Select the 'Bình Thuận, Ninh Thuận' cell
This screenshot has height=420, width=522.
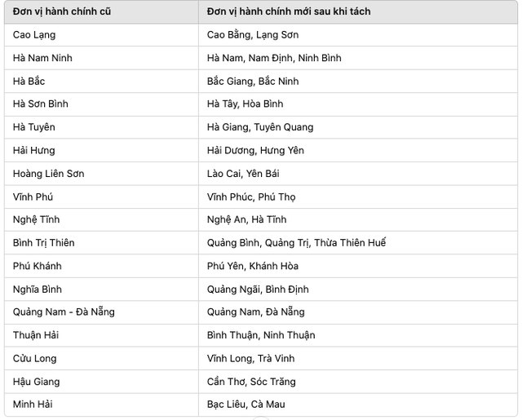(x=261, y=335)
